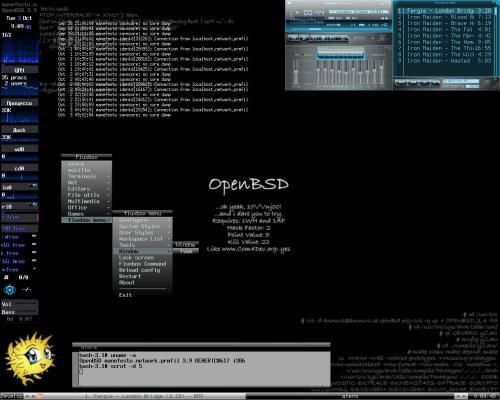Image resolution: width=500 pixels, height=400 pixels.
Task: Select playlist track 6 lasting 9:05
Action: point(444,42)
